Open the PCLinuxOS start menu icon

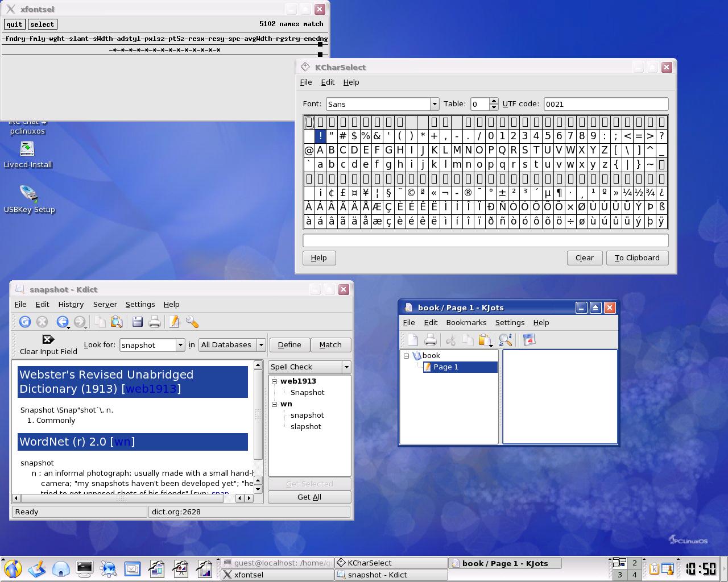pyautogui.click(x=13, y=568)
